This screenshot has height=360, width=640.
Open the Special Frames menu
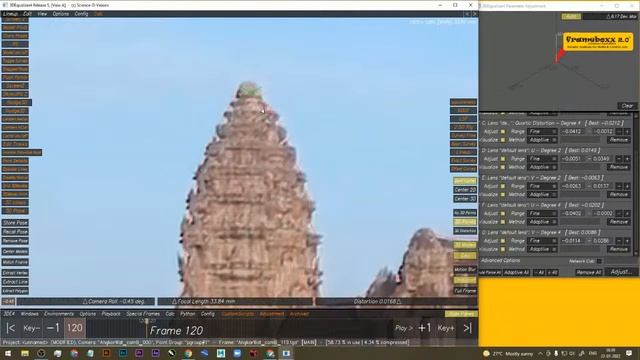(143, 314)
